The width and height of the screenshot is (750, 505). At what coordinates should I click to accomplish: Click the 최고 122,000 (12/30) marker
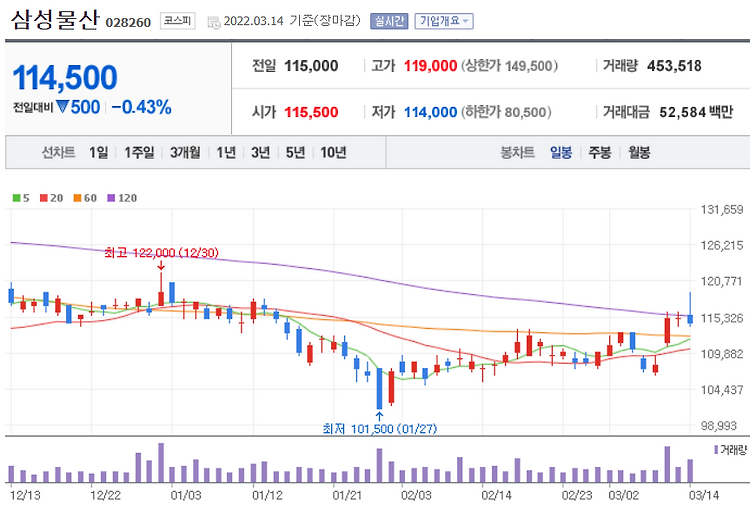[161, 252]
